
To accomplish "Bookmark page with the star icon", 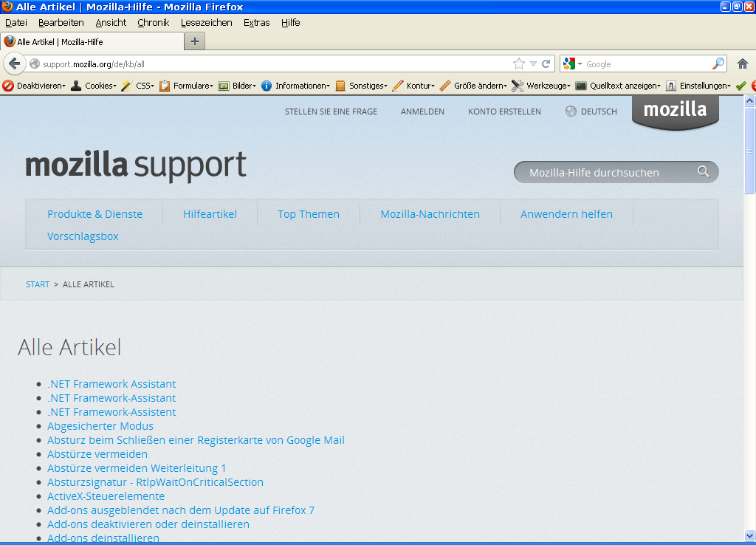I will pos(519,64).
